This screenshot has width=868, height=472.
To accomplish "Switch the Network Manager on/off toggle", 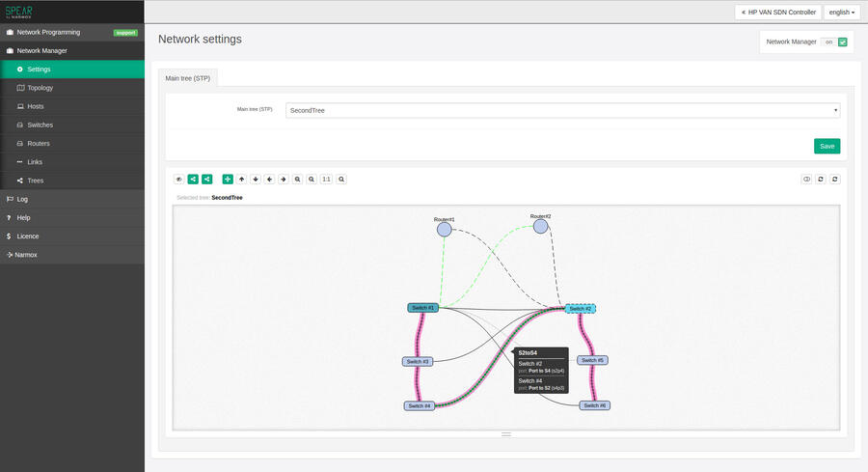I will (834, 42).
